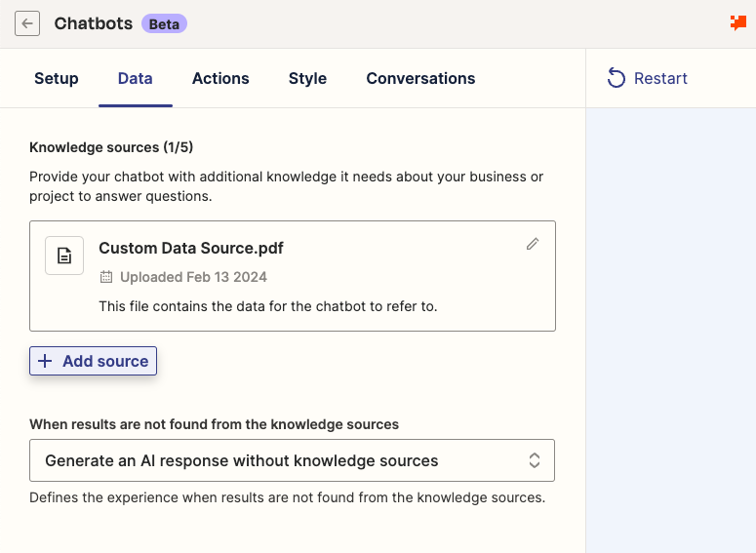The width and height of the screenshot is (756, 553).
Task: Click the back arrow icon
Action: click(27, 23)
